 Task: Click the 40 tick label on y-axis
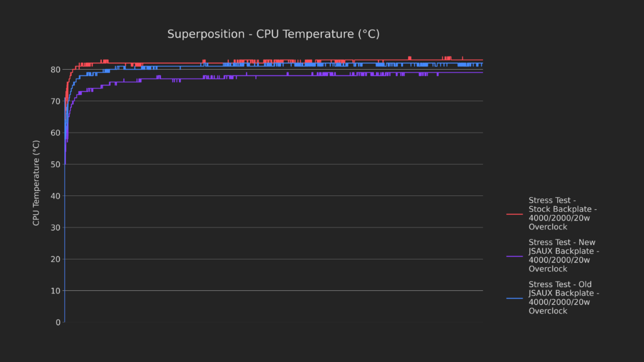point(56,196)
